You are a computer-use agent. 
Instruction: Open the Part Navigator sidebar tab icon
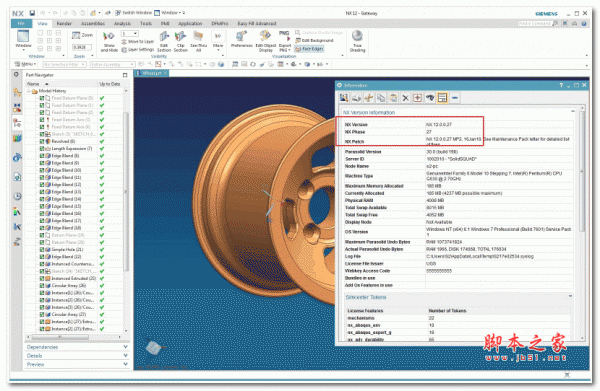pos(17,123)
